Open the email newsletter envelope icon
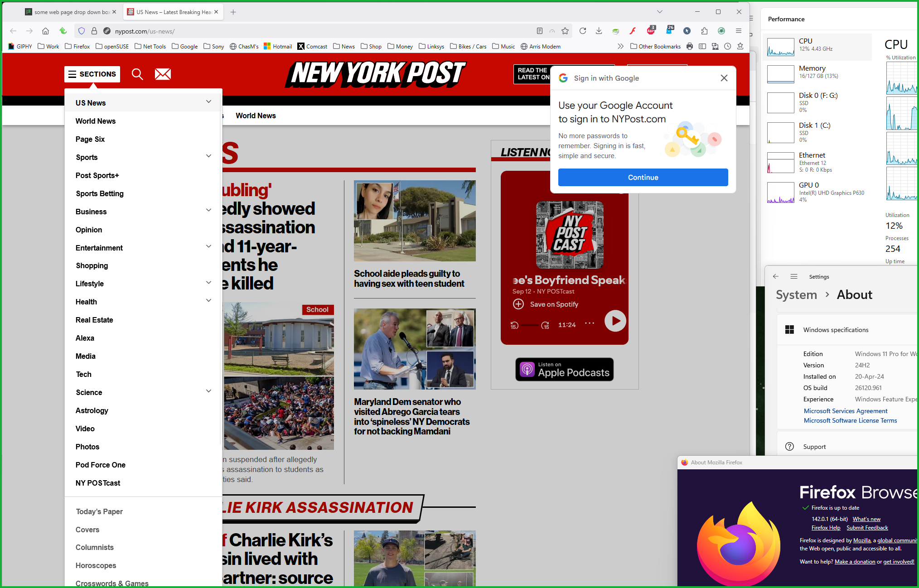The height and width of the screenshot is (588, 919). click(163, 74)
